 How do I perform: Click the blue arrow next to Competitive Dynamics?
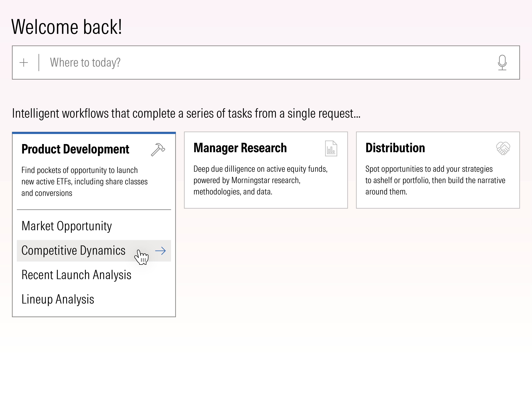coord(160,251)
